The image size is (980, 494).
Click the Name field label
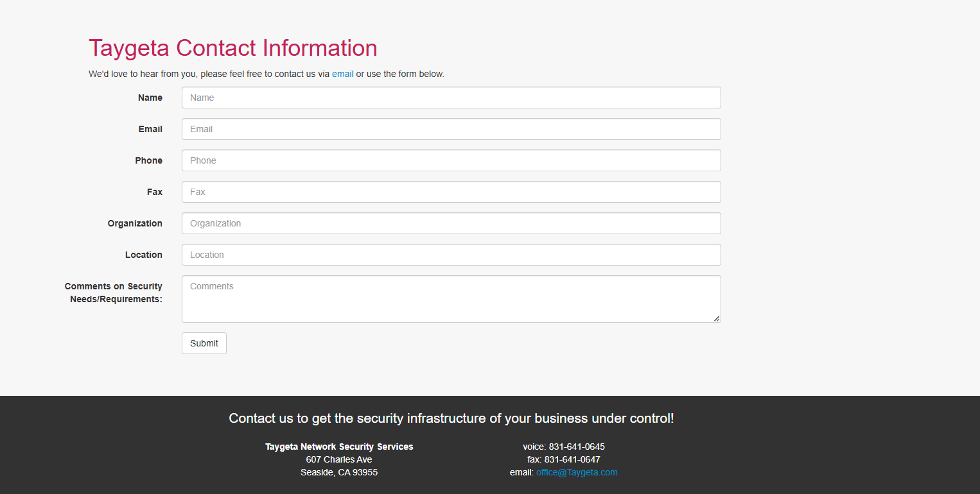(150, 98)
